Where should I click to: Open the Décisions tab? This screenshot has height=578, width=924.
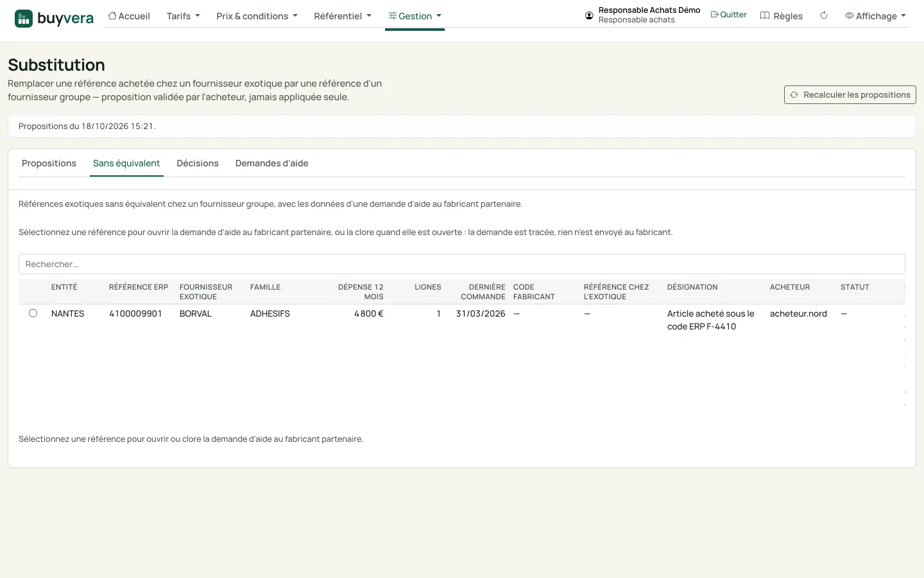[x=198, y=163]
